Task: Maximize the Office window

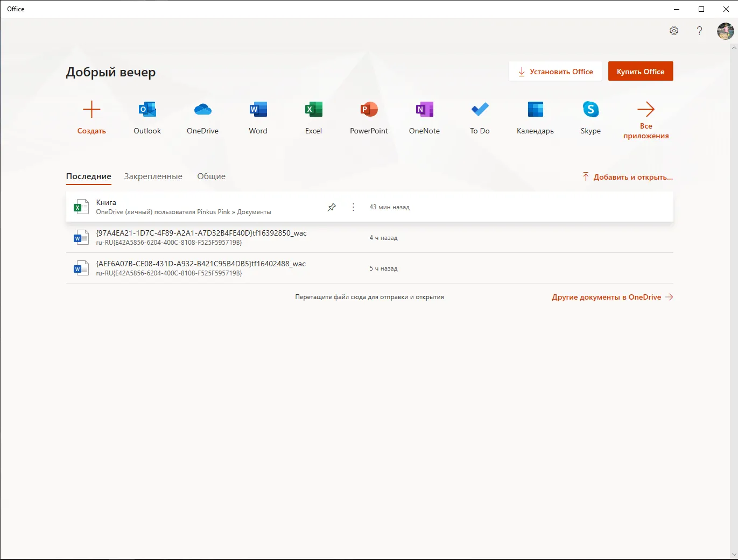Action: (x=701, y=9)
